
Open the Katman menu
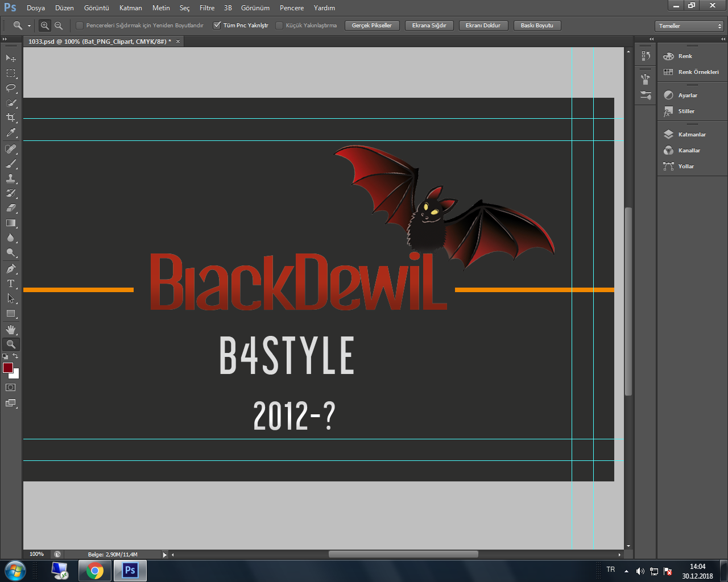pos(130,8)
